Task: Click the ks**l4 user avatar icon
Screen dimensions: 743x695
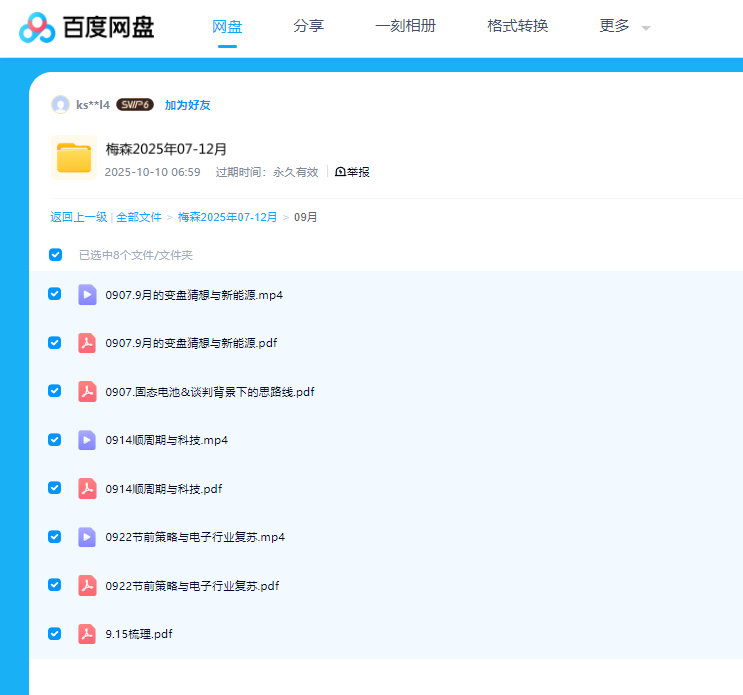Action: tap(60, 105)
